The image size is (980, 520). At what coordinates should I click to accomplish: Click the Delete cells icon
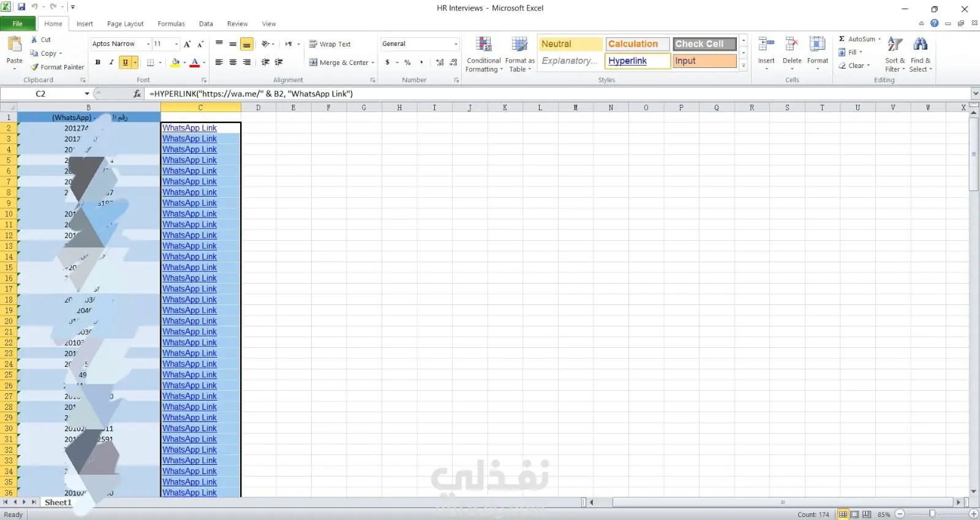(x=791, y=44)
